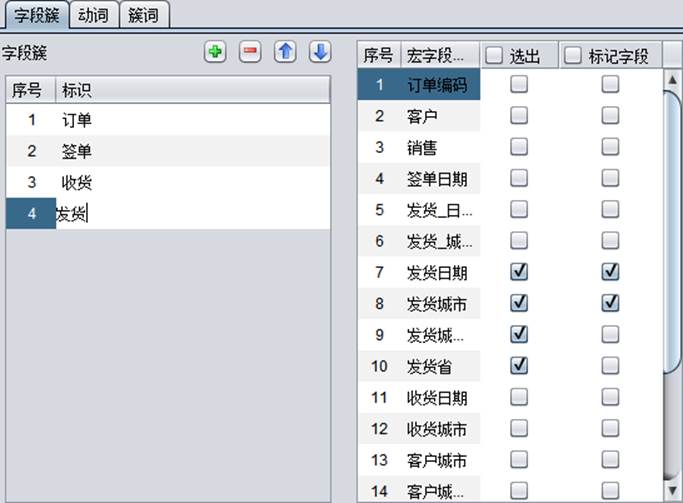
Task: Open the 字段簇 tab
Action: click(x=35, y=15)
